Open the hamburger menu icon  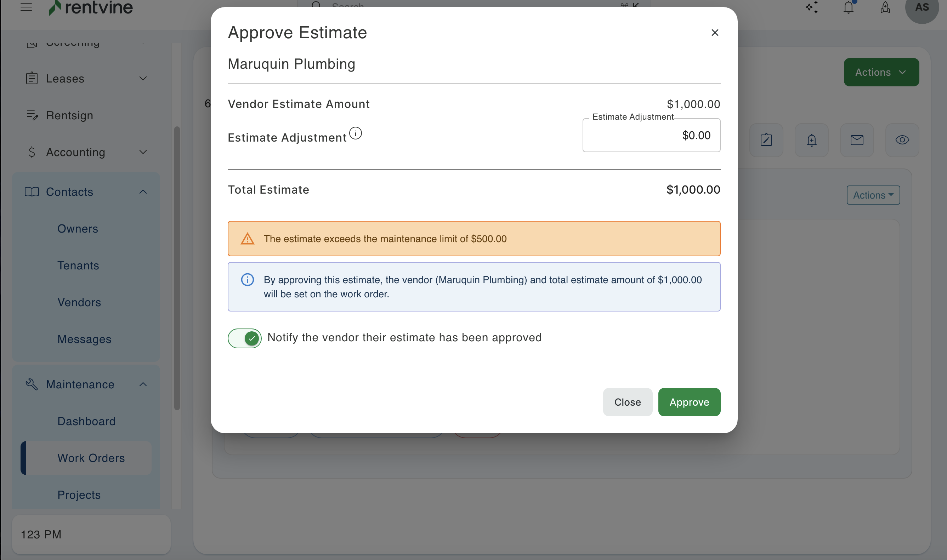click(x=26, y=7)
